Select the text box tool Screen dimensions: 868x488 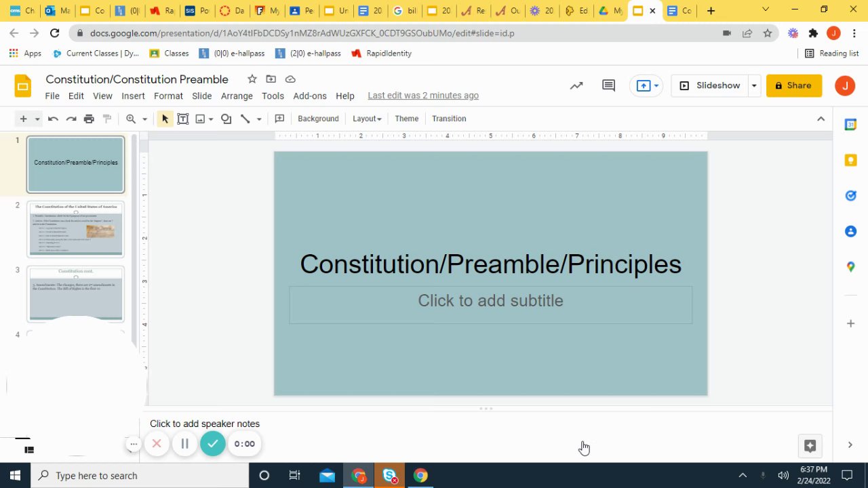(x=182, y=119)
